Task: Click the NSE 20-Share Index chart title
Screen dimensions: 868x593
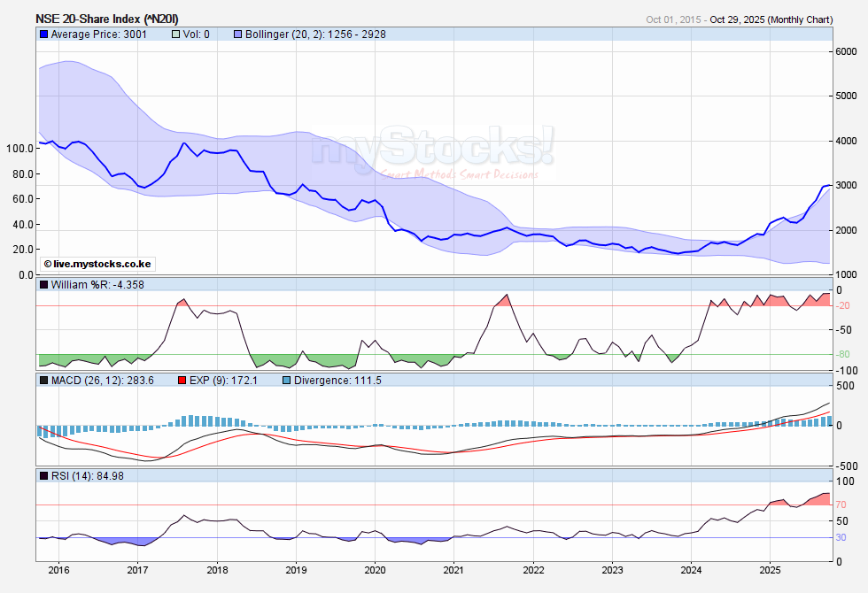Action: pos(107,19)
